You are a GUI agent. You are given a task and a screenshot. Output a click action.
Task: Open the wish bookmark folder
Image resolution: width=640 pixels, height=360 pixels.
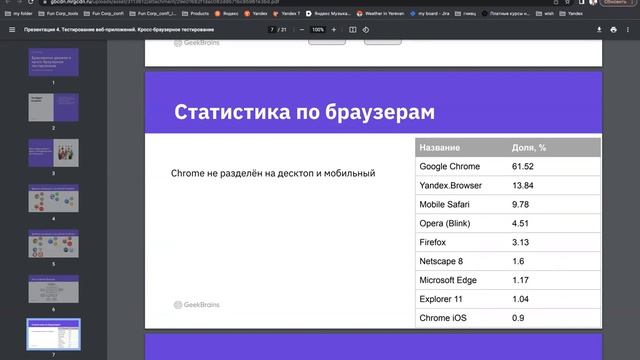[545, 13]
